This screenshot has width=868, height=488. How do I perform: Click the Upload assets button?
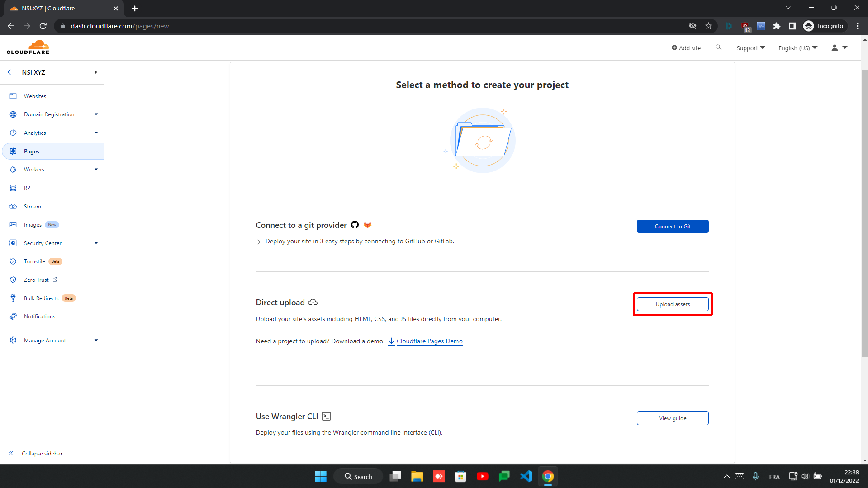tap(673, 304)
